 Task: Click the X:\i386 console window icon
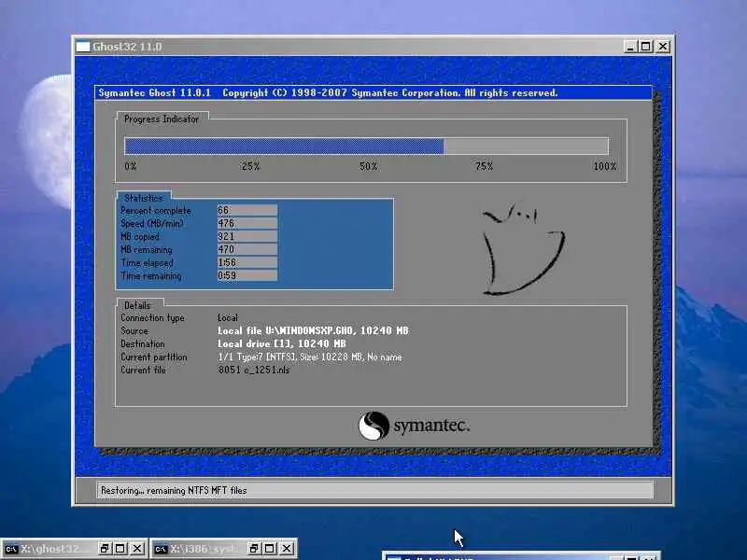(x=161, y=549)
